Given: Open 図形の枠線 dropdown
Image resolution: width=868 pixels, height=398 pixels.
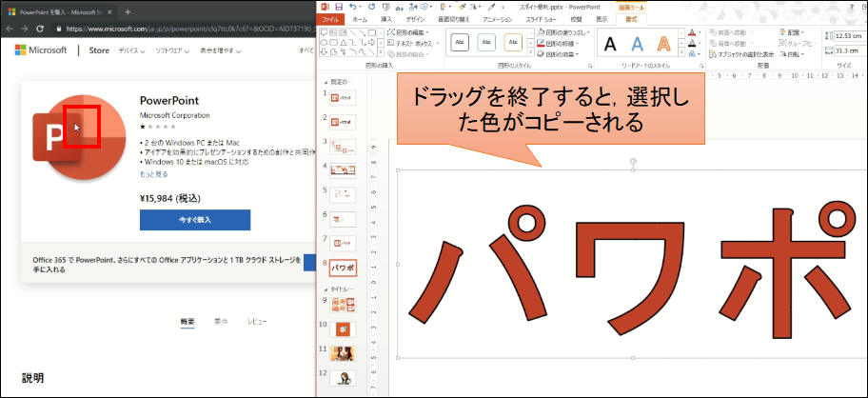Looking at the screenshot, I should click(558, 43).
